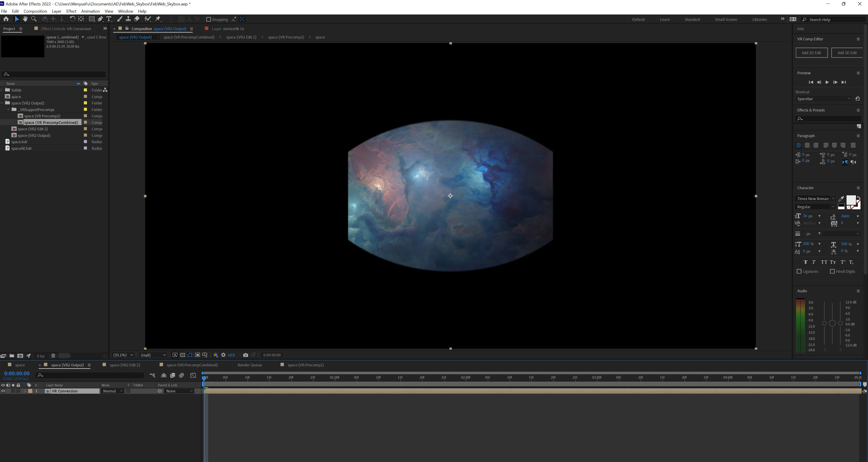The height and width of the screenshot is (462, 868).
Task: Click the take snapshot camera icon
Action: 245,355
